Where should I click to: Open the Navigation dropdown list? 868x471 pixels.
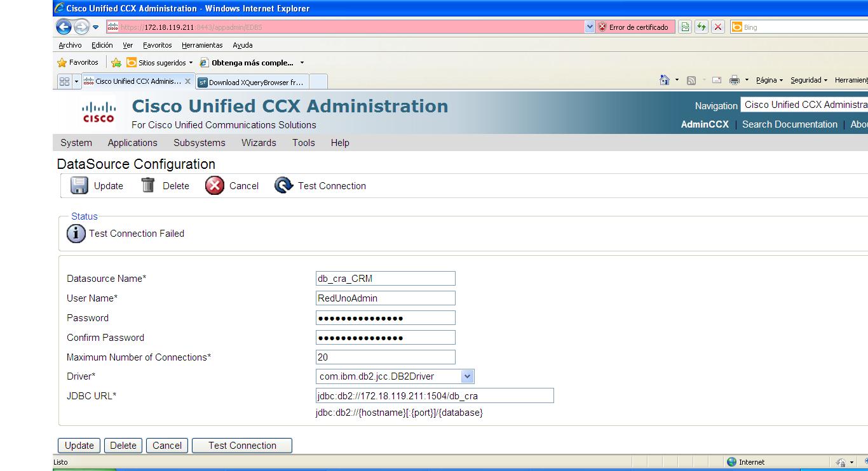click(x=804, y=105)
